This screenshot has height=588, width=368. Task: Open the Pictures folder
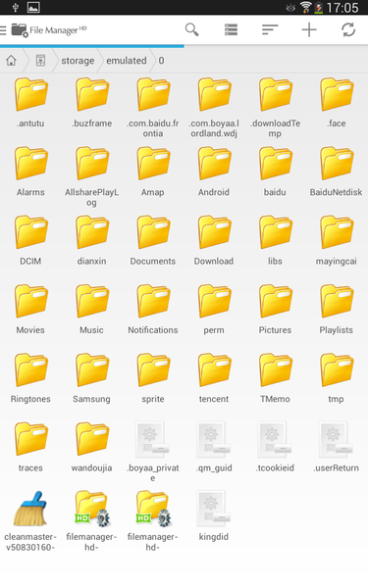coord(275,308)
